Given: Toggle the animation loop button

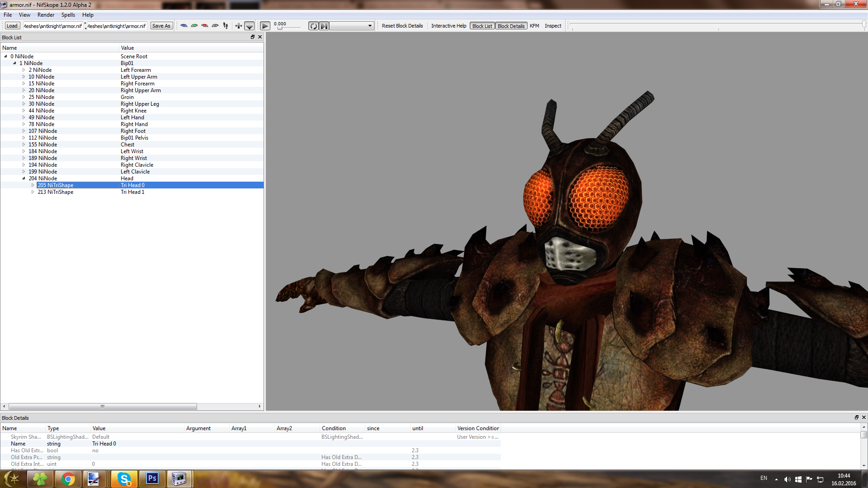Looking at the screenshot, I should (x=314, y=26).
